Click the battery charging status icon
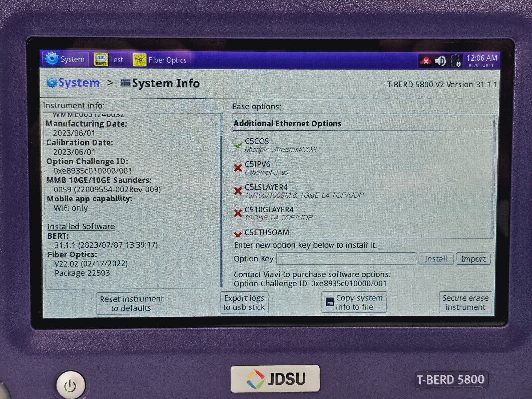532x399 pixels. click(456, 62)
